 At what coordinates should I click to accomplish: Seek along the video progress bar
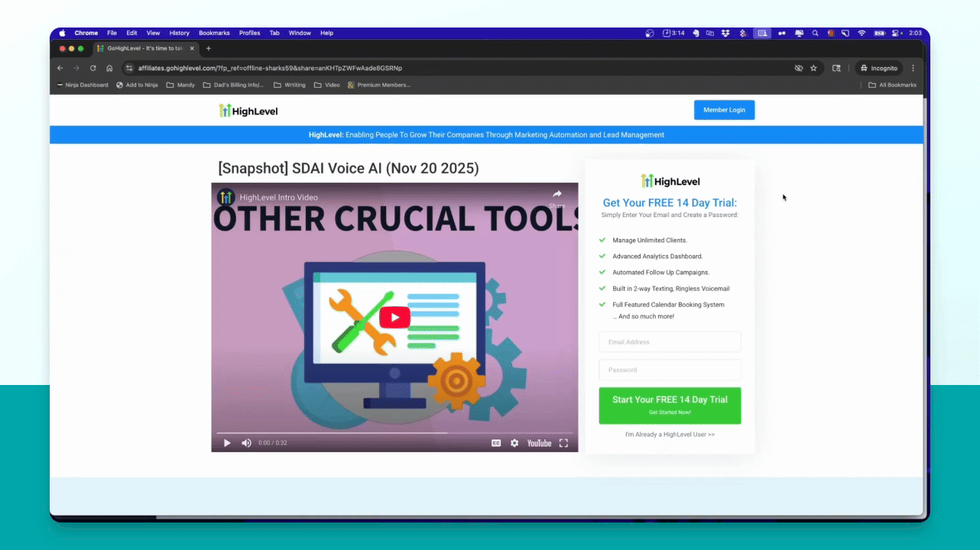click(394, 432)
